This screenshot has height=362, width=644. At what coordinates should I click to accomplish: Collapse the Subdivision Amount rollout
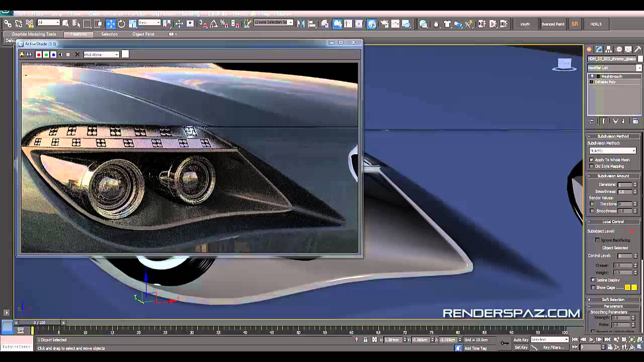click(x=613, y=176)
